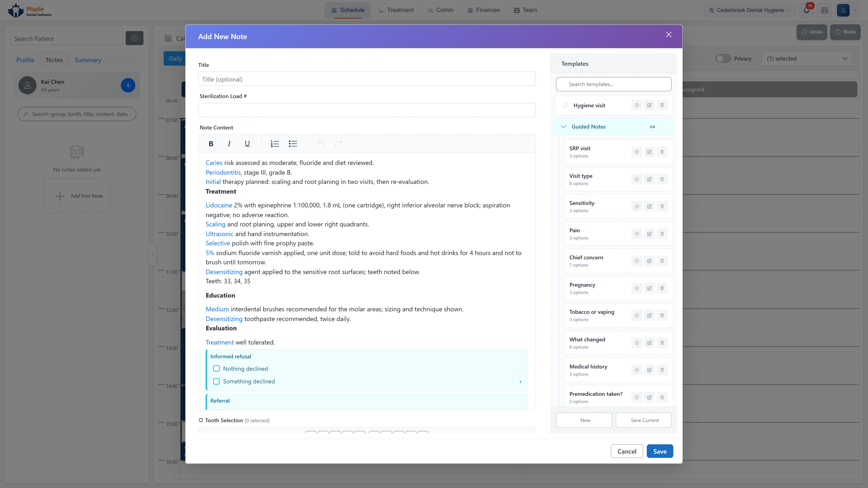Expand the (1) selected dropdown
The image size is (868, 488).
(x=806, y=59)
